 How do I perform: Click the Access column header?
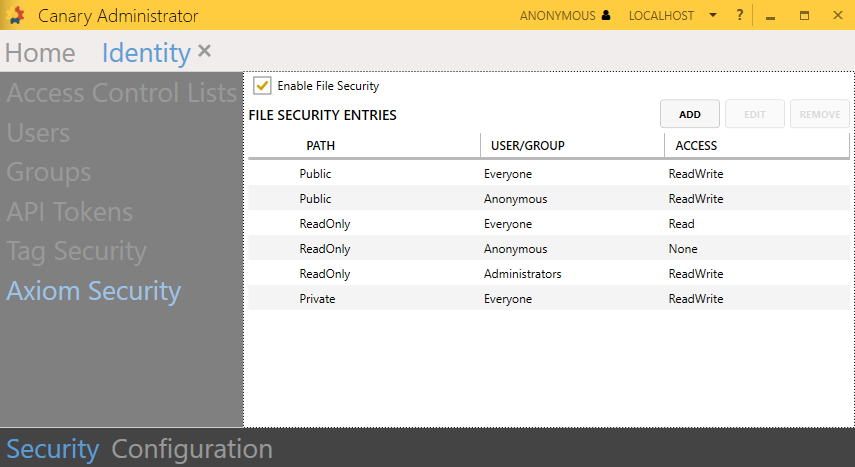click(x=695, y=146)
